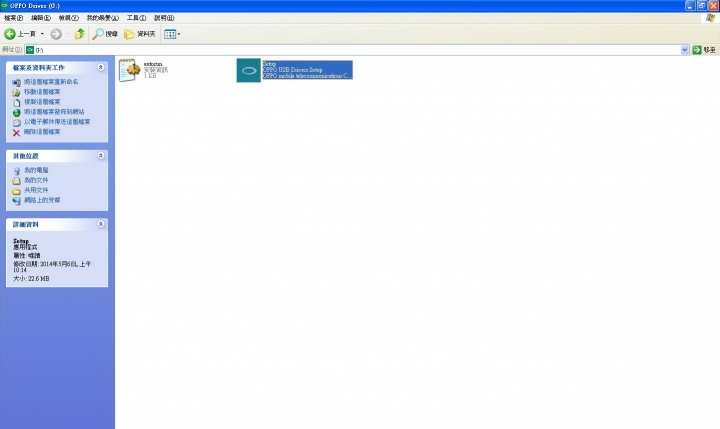720x429 pixels.
Task: Open the Back button history dropdown arrow
Action: (42, 34)
